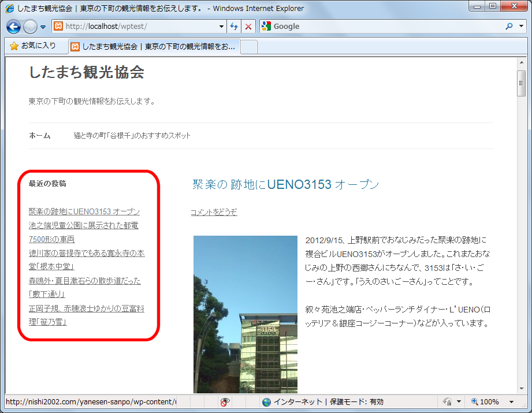Click the magnifier search icon
The width and height of the screenshot is (532, 413).
pos(509,26)
